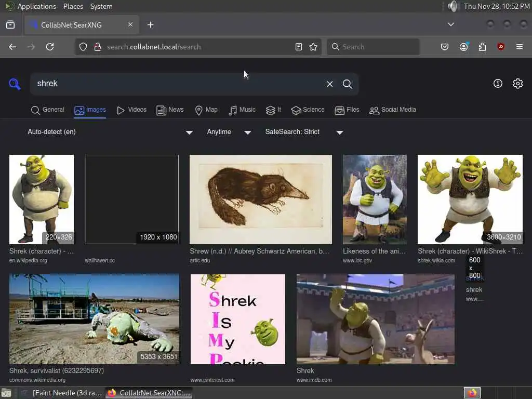This screenshot has height=399, width=532.
Task: Go back in browser history
Action: tap(12, 47)
